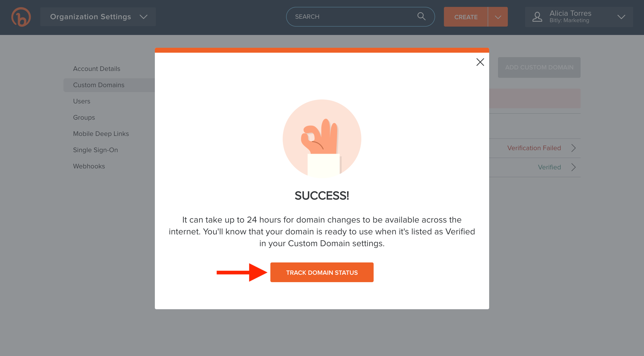Viewport: 644px width, 356px height.
Task: Select the Custom Domains menu item
Action: [x=99, y=85]
